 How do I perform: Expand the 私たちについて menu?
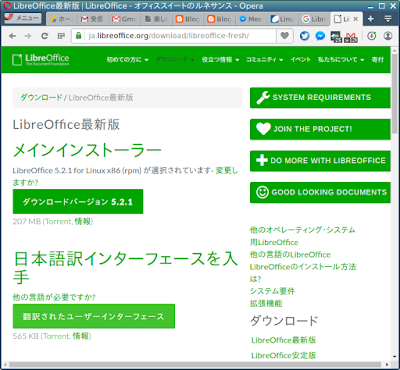341,60
